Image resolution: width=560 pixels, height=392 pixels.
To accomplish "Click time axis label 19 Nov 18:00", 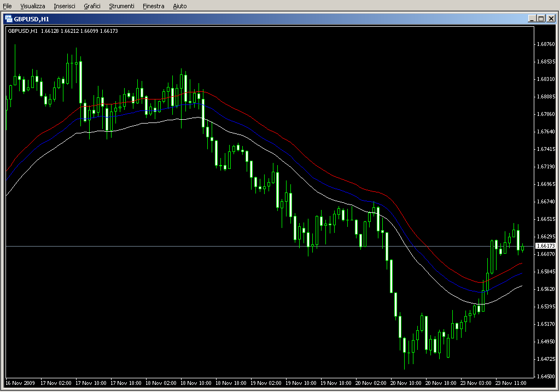I will (x=336, y=383).
